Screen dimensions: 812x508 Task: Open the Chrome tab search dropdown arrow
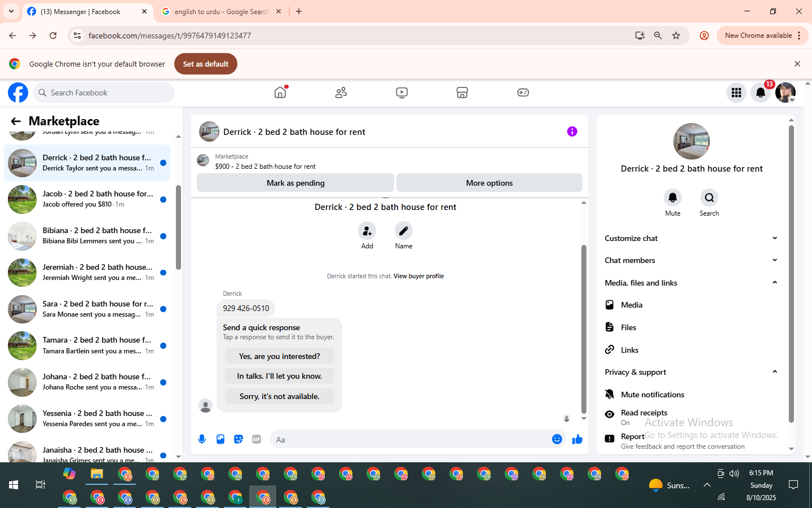[11, 11]
